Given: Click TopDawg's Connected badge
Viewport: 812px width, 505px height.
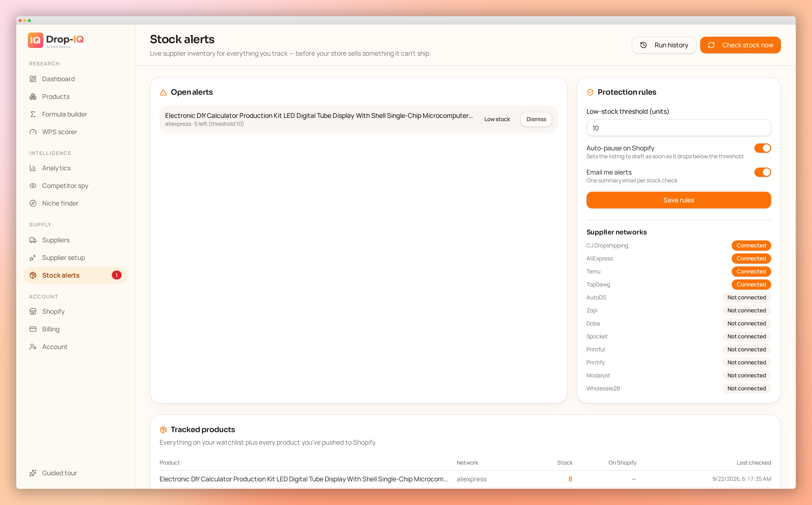Looking at the screenshot, I should (751, 285).
